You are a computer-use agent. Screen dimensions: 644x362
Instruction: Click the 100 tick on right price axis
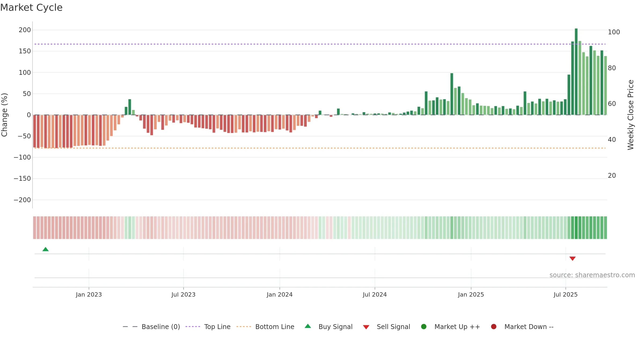click(614, 32)
